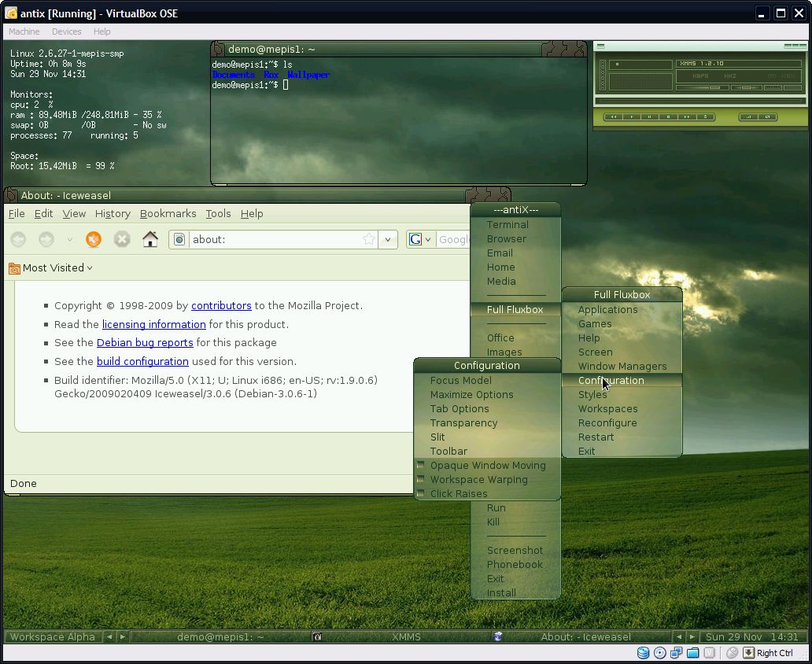
Task: Select Styles in Full Fluxbox menu
Action: pos(622,395)
